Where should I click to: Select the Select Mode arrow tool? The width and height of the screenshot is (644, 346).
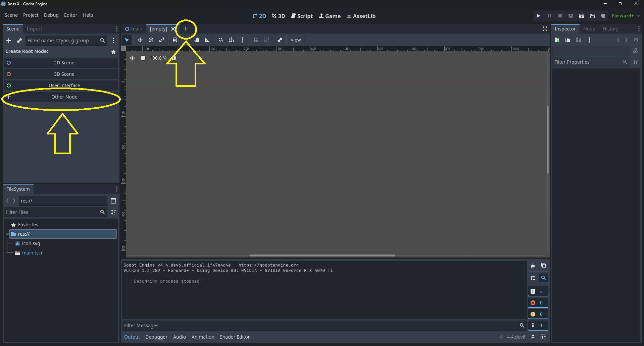127,40
